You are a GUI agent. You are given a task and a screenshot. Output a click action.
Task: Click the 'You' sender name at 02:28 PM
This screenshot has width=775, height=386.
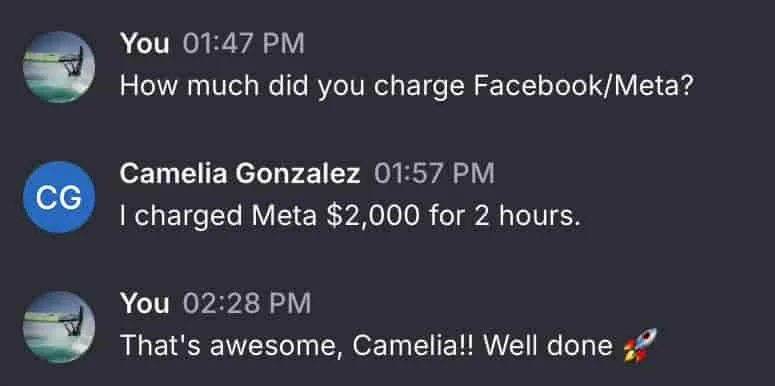pyautogui.click(x=144, y=303)
